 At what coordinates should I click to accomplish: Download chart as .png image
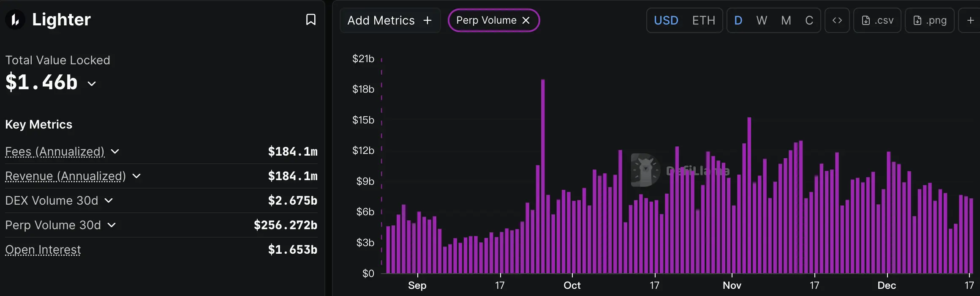click(x=929, y=20)
